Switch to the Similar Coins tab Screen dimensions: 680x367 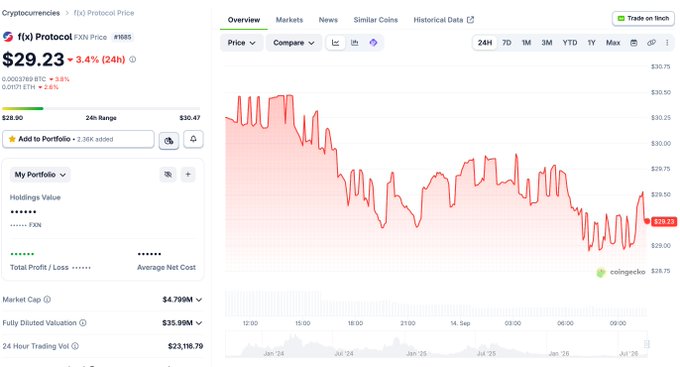[376, 20]
